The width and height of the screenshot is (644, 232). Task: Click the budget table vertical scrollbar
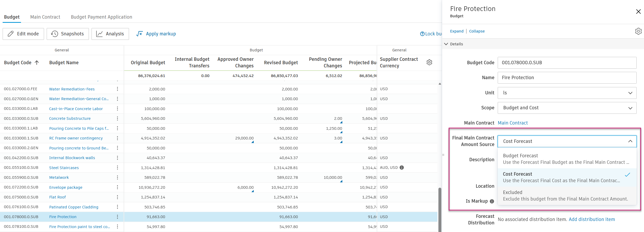pyautogui.click(x=440, y=210)
